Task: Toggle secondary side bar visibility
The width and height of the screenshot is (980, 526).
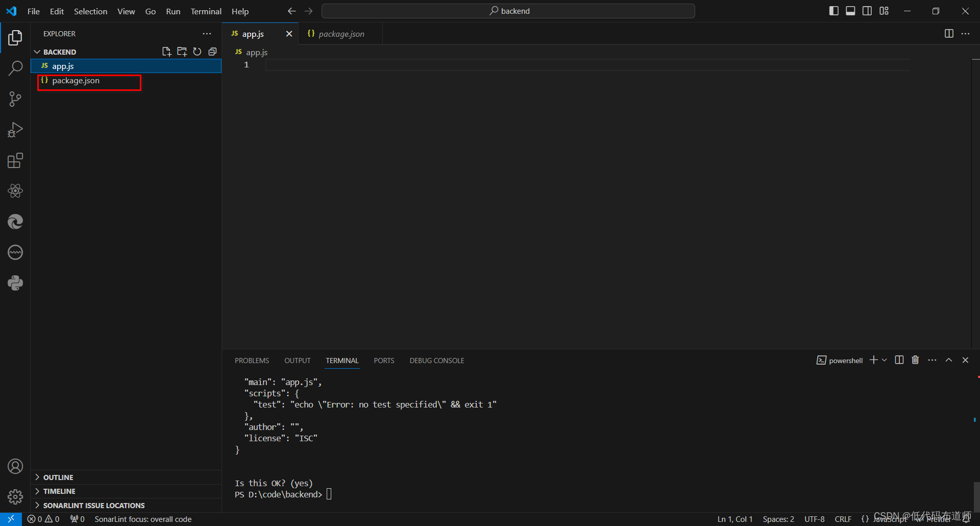Action: pyautogui.click(x=867, y=11)
